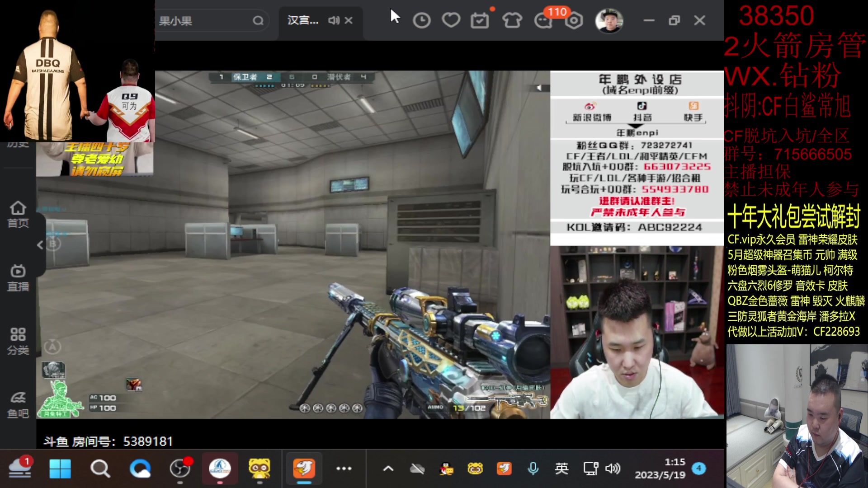The width and height of the screenshot is (868, 488).
Task: Click the 果小果 search input field
Action: [203, 21]
